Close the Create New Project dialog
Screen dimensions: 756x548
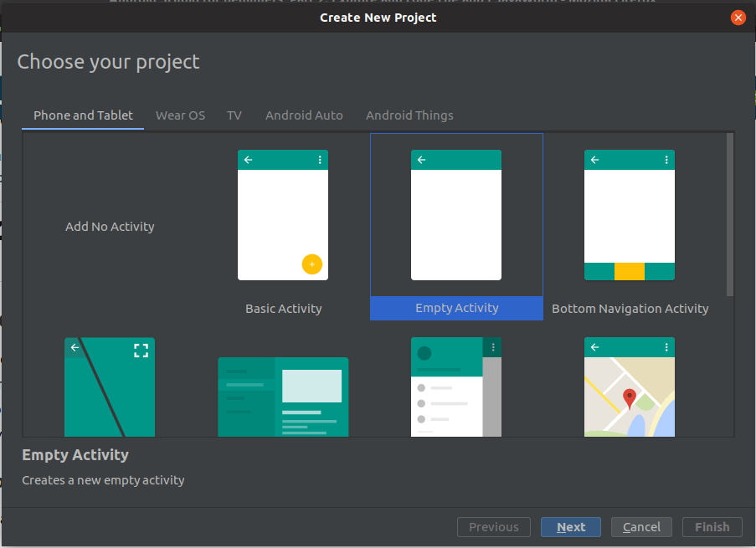pyautogui.click(x=738, y=17)
